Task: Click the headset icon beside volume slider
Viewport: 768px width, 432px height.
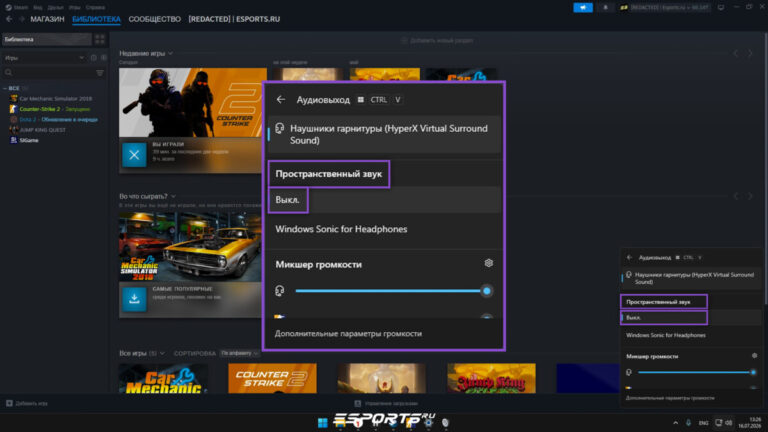Action: [280, 291]
